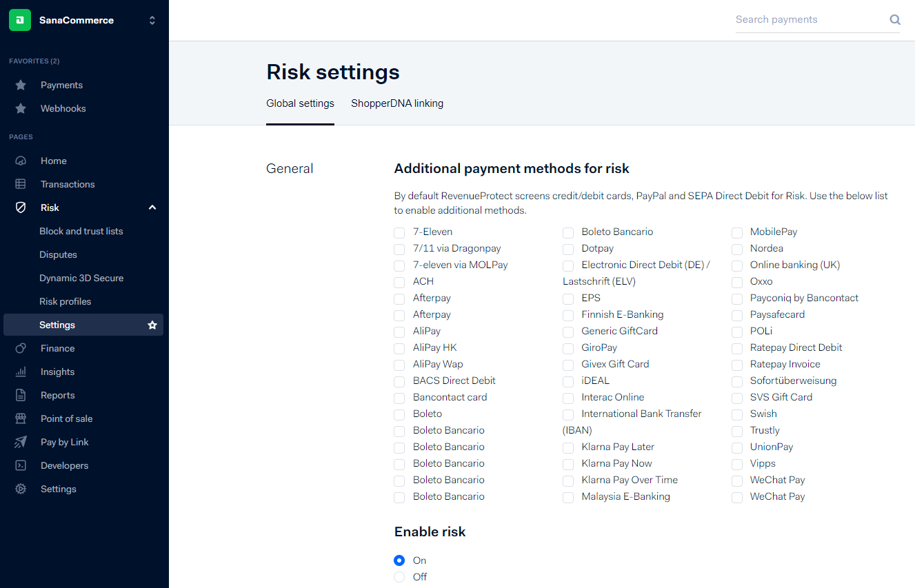Tick the Oxxo checkbox
This screenshot has height=588, width=915.
tap(737, 282)
